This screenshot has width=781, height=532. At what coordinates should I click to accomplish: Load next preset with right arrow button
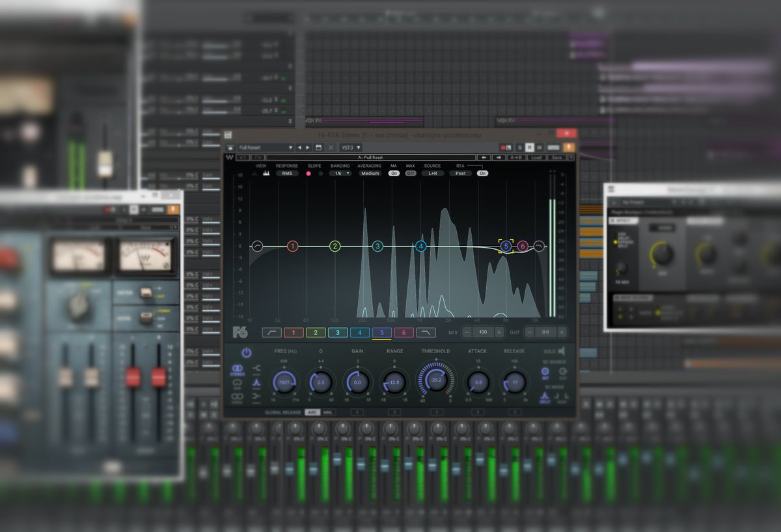pos(499,157)
